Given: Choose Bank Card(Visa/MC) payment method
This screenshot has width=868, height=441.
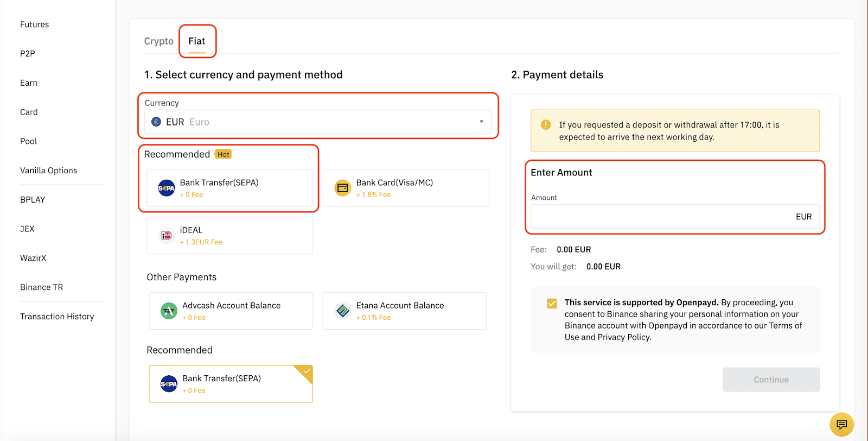Looking at the screenshot, I should pyautogui.click(x=406, y=188).
